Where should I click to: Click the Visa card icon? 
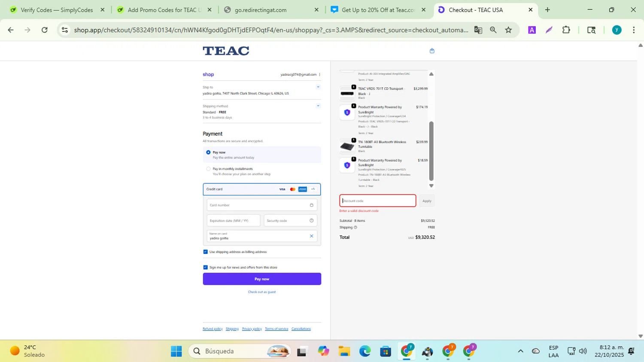click(x=282, y=189)
